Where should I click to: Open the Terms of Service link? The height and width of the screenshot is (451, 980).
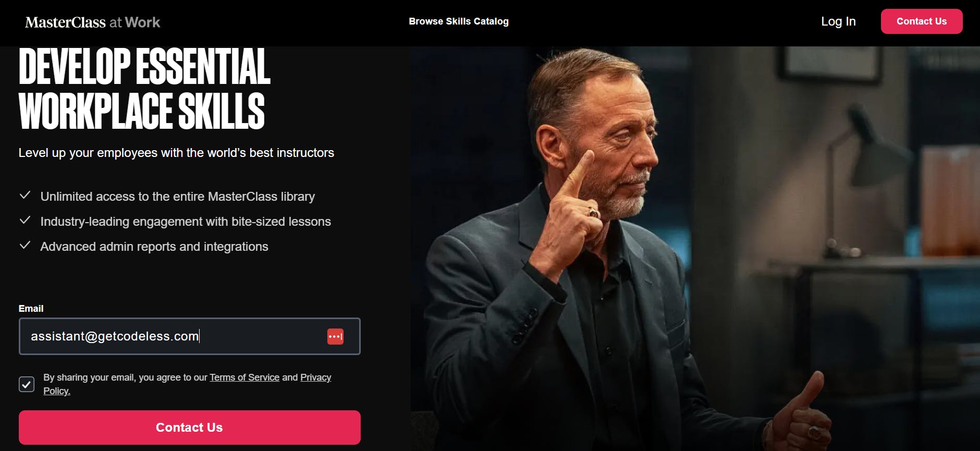(244, 377)
